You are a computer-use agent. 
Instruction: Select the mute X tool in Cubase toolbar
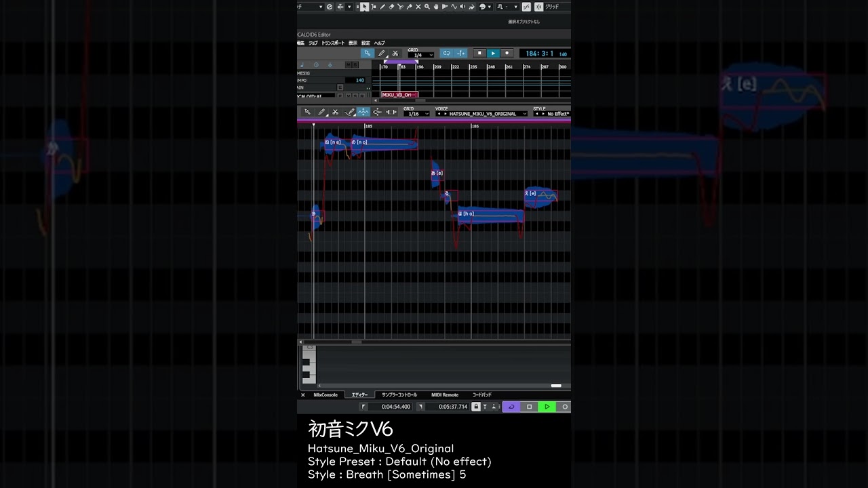418,7
